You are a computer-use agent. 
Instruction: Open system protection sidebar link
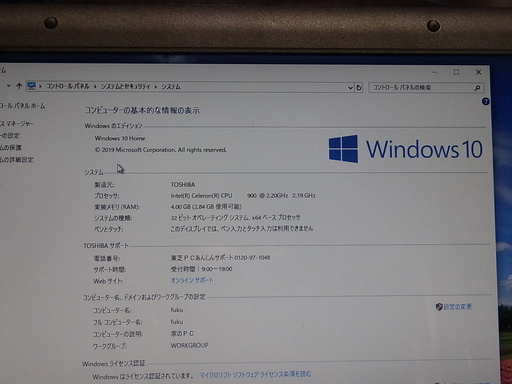click(x=11, y=148)
